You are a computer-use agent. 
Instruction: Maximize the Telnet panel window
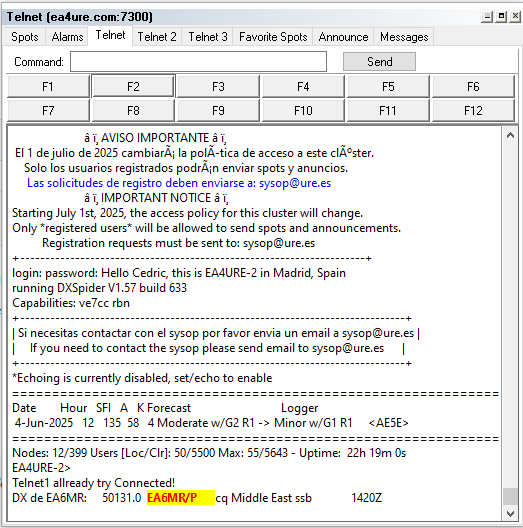pyautogui.click(x=501, y=16)
